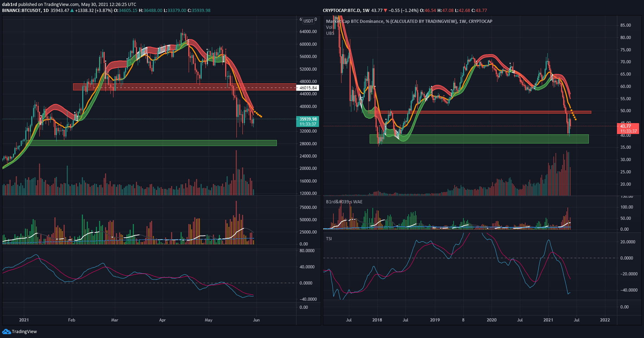Click the 2018 label on dominance time axis

click(377, 320)
